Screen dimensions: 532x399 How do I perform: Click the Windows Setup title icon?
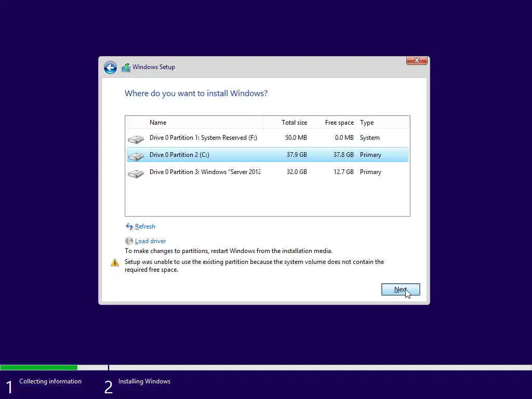tap(126, 68)
